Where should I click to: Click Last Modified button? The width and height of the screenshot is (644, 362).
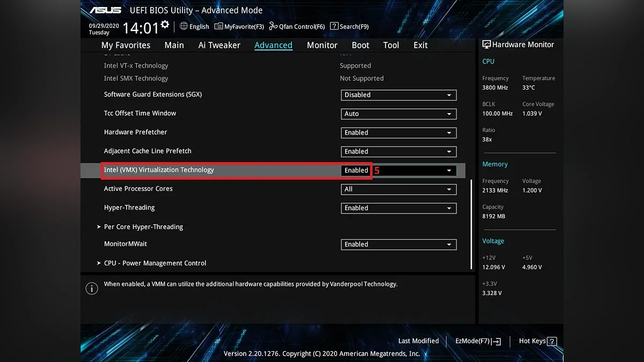point(418,341)
